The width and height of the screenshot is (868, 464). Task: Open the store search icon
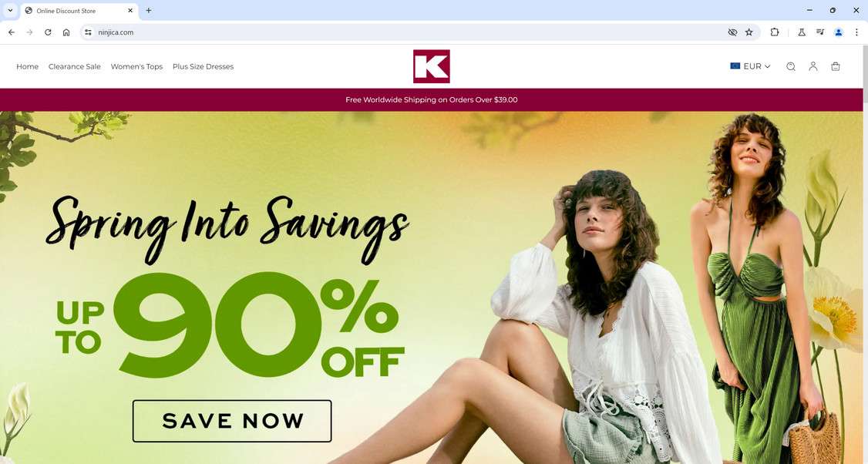pyautogui.click(x=790, y=66)
